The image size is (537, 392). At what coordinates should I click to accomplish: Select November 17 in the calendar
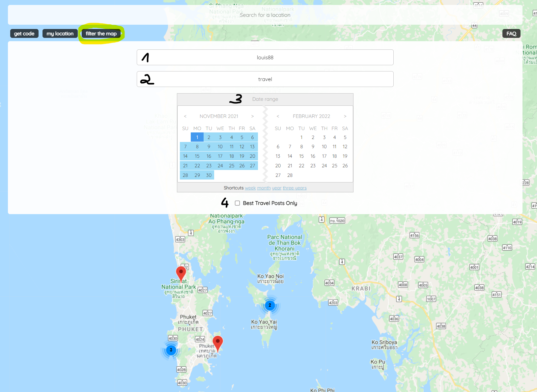(220, 156)
